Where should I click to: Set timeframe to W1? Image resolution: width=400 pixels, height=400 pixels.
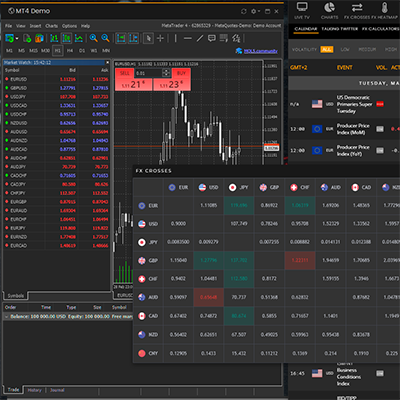94,51
